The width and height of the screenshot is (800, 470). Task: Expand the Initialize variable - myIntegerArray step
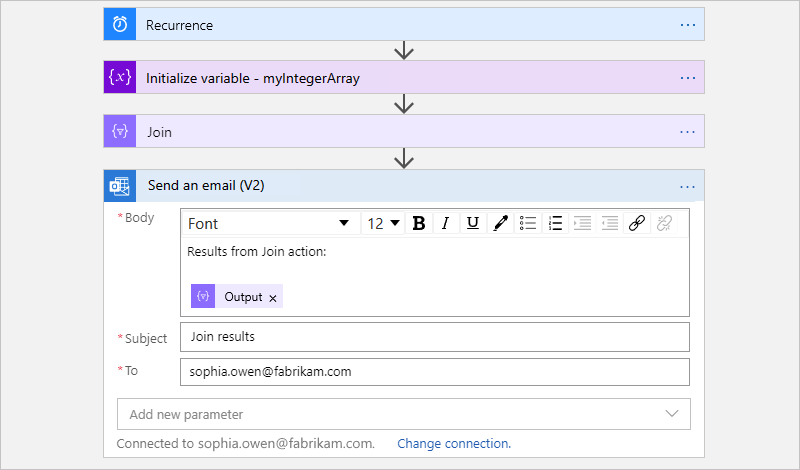(x=400, y=78)
